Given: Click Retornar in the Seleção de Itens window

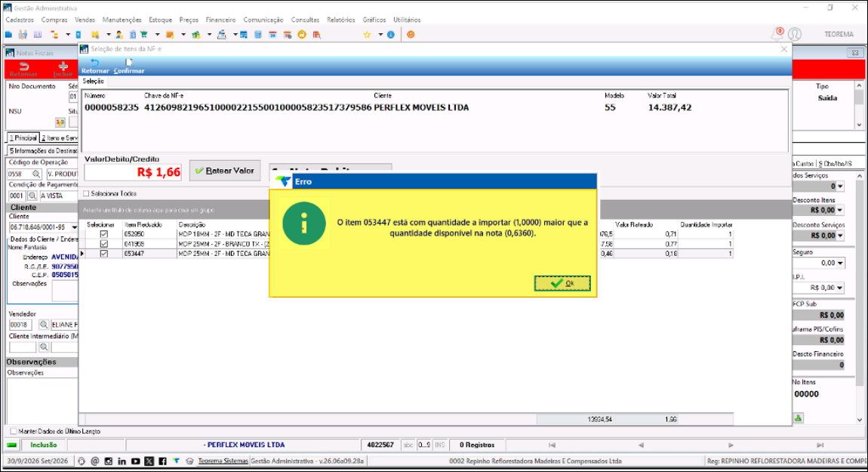Looking at the screenshot, I should (95, 66).
